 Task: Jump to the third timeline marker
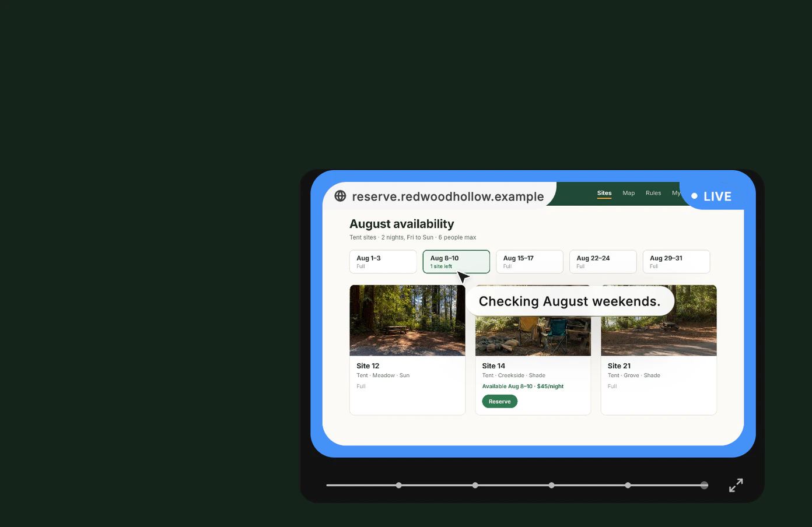(x=552, y=485)
